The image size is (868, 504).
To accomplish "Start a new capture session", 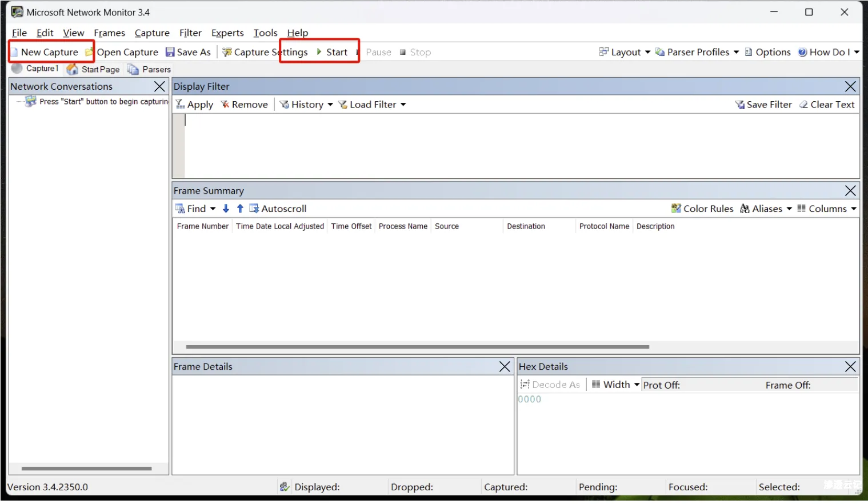I will pyautogui.click(x=49, y=52).
